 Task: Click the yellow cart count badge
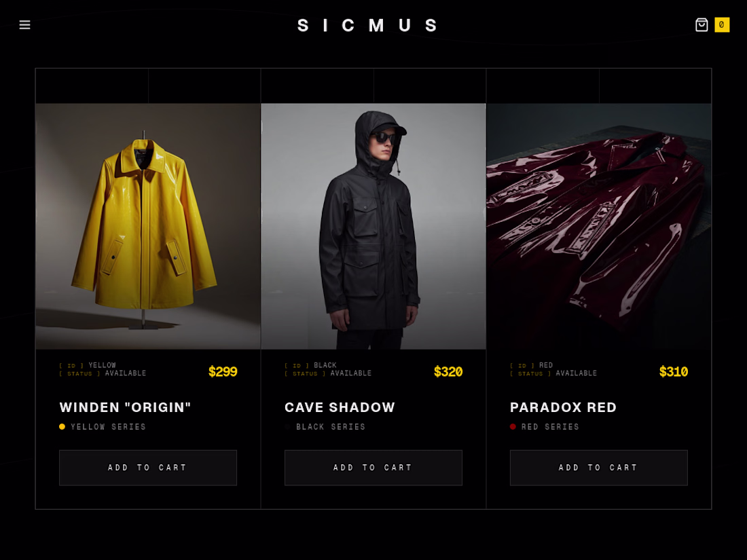(x=722, y=24)
